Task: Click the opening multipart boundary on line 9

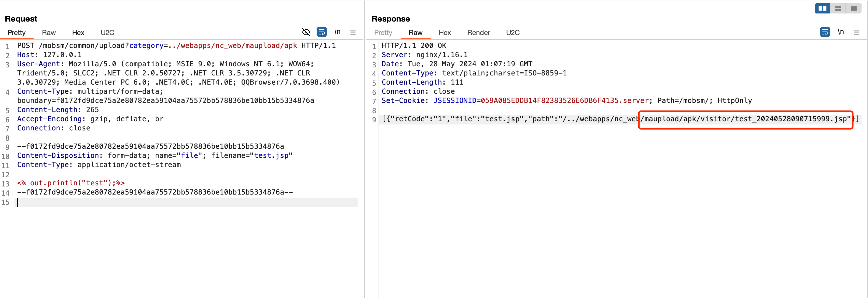Action: 150,146
